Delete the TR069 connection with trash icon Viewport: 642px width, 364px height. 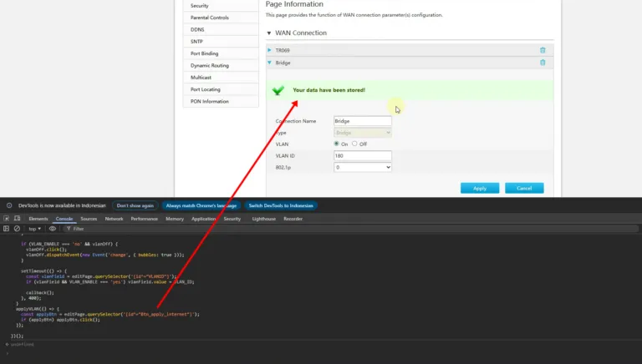tap(543, 50)
